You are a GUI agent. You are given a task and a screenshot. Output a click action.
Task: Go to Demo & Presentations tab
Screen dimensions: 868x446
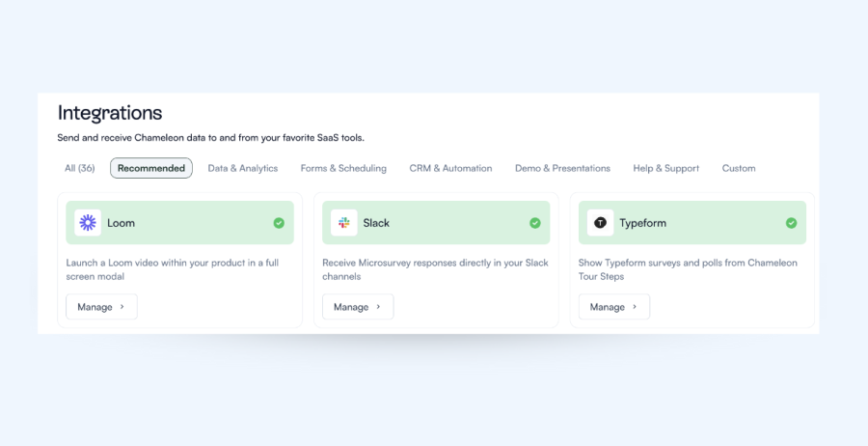tap(562, 168)
